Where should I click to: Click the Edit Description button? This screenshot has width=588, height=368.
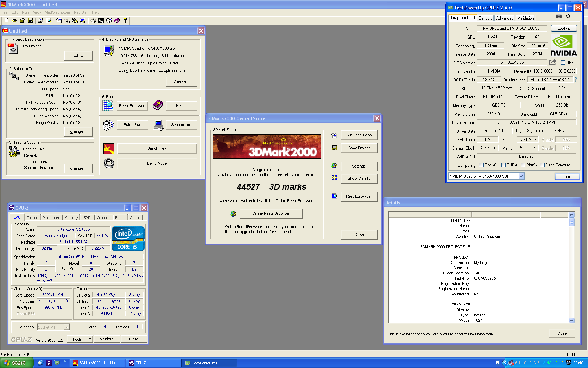[x=359, y=135]
